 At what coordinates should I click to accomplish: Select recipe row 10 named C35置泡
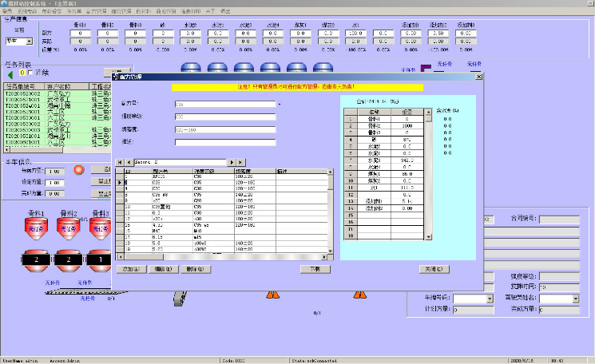226,207
